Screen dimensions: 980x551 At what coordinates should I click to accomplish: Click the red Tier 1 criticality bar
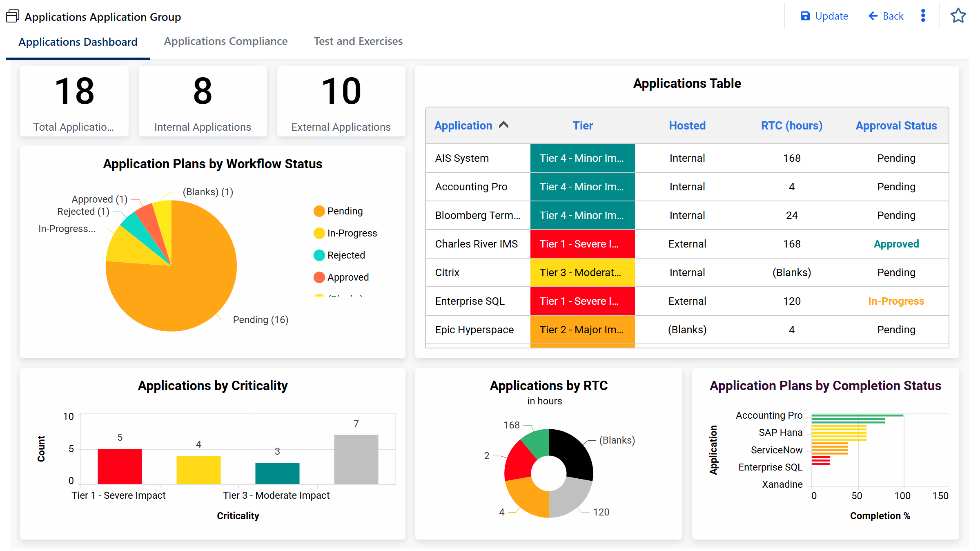coord(120,466)
